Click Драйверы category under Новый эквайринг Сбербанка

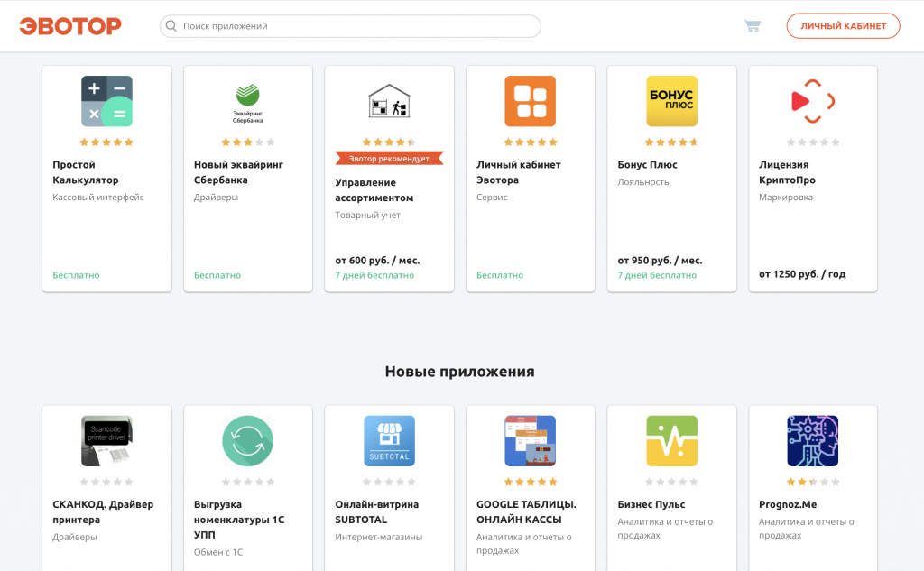[217, 198]
